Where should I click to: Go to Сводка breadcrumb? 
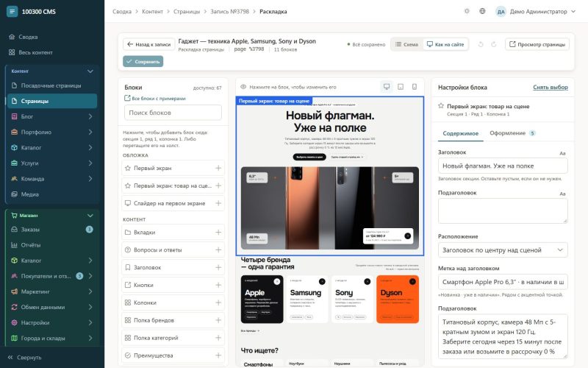122,12
